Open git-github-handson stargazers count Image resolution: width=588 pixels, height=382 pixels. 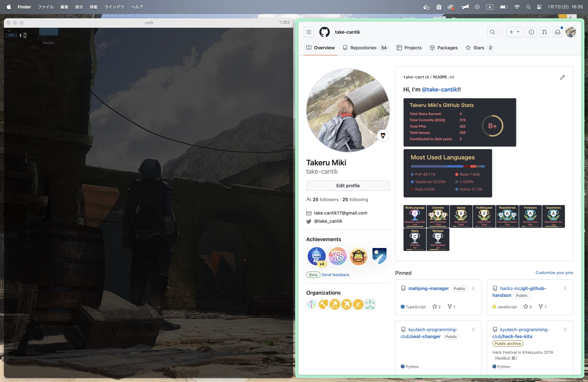point(528,307)
